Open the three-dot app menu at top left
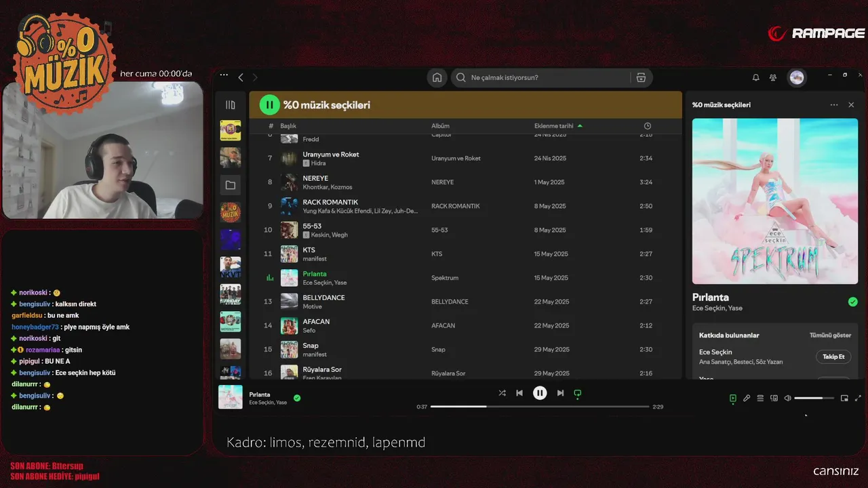 pos(224,75)
